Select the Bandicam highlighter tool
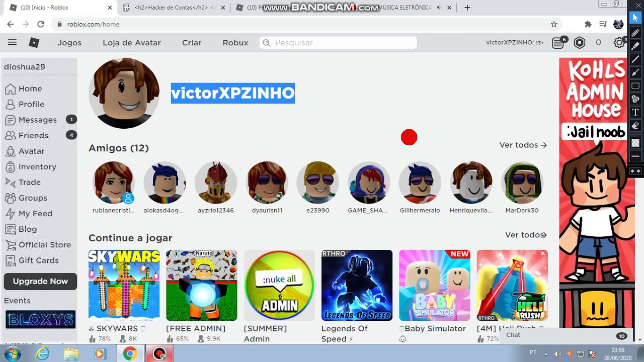This screenshot has height=362, width=644. [x=635, y=46]
